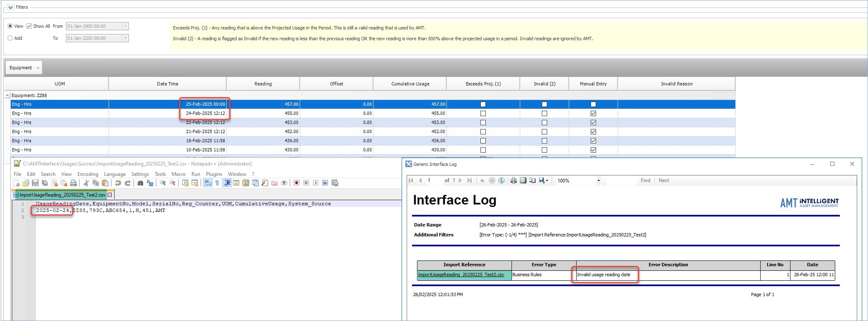The image size is (868, 321).
Task: Toggle the Show All checkbox
Action: (x=29, y=26)
